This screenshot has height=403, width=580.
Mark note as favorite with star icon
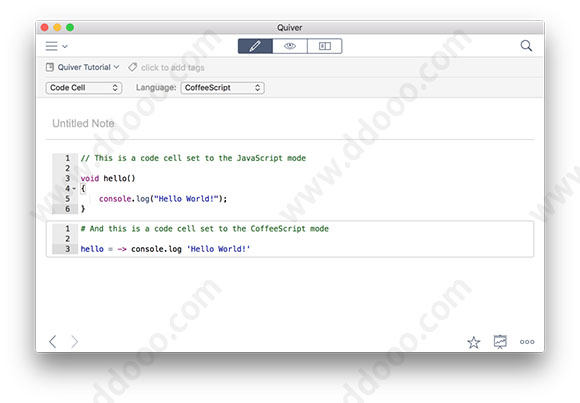[473, 342]
